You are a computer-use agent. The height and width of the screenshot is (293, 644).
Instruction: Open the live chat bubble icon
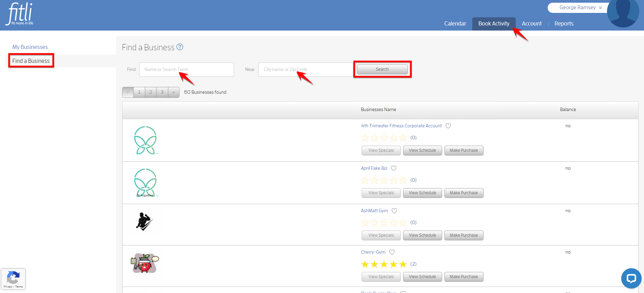click(x=631, y=278)
